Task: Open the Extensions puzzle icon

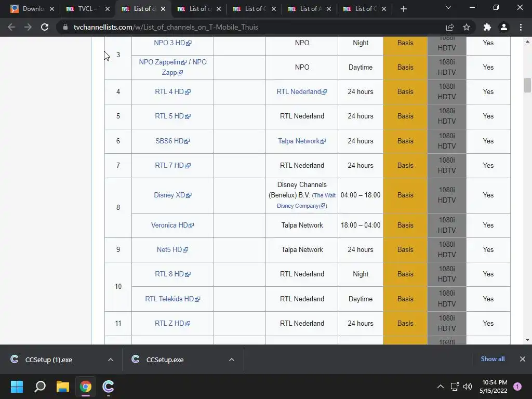Action: click(x=487, y=27)
